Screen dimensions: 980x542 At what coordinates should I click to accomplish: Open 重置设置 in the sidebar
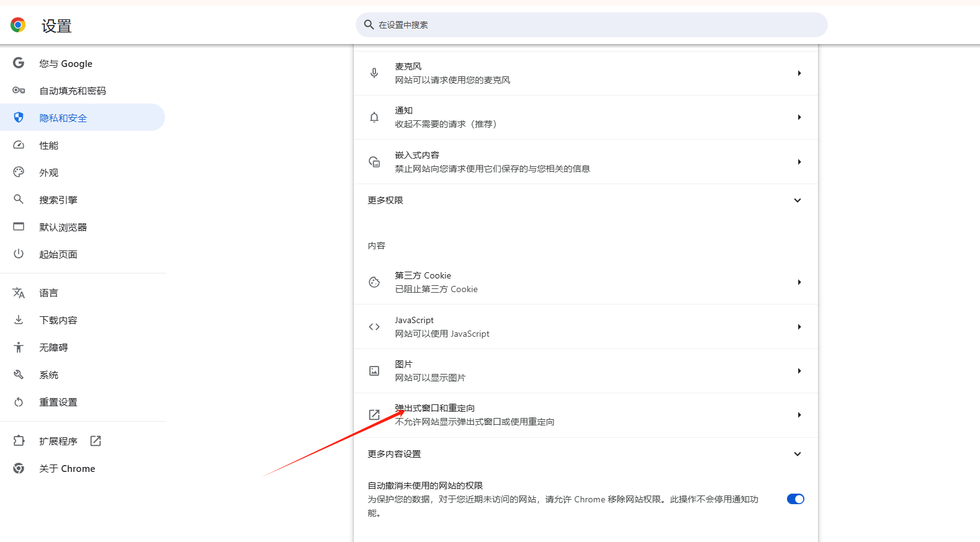pyautogui.click(x=83, y=402)
